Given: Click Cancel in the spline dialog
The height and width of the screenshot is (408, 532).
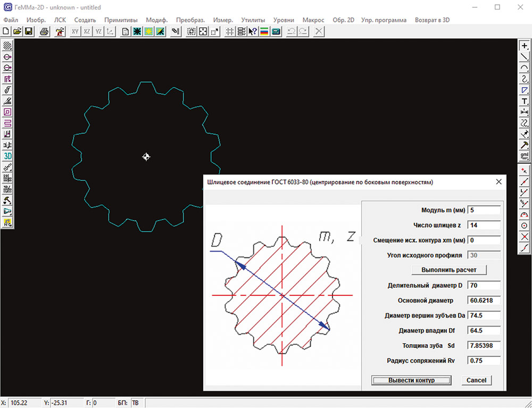Looking at the screenshot, I should click(476, 380).
